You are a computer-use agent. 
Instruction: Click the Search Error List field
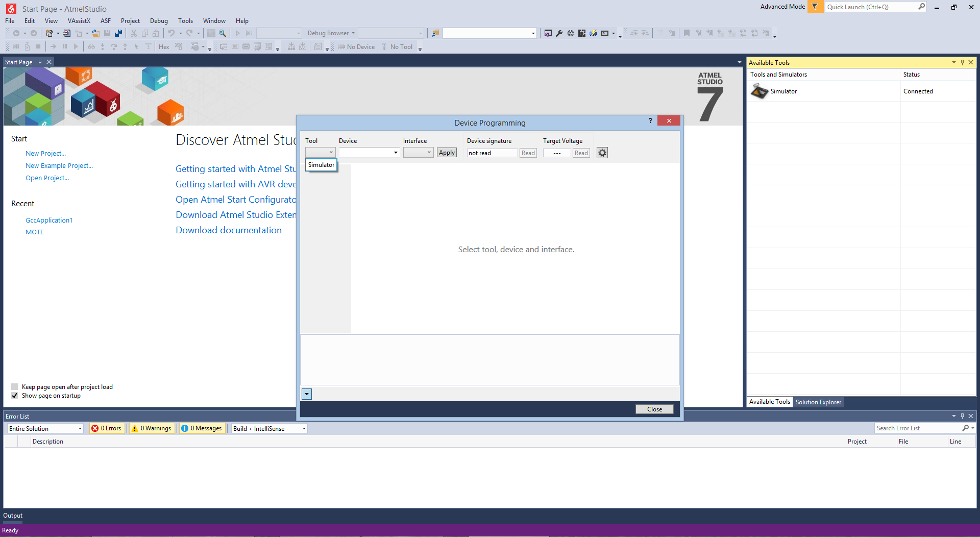pos(918,428)
